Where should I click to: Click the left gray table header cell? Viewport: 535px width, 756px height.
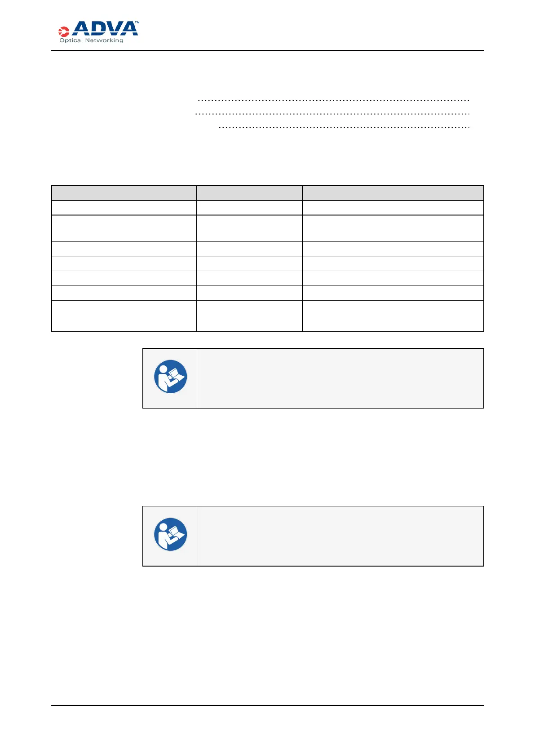(124, 193)
